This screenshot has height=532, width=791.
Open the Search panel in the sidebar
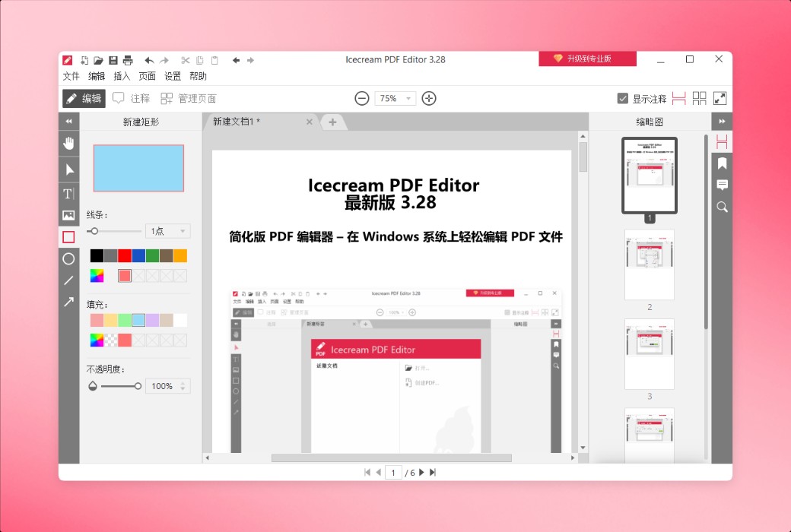(x=721, y=207)
